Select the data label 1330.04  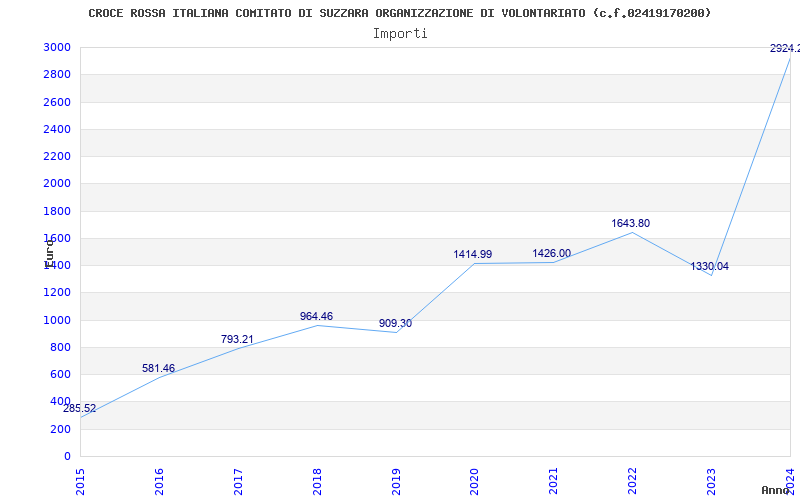click(710, 266)
